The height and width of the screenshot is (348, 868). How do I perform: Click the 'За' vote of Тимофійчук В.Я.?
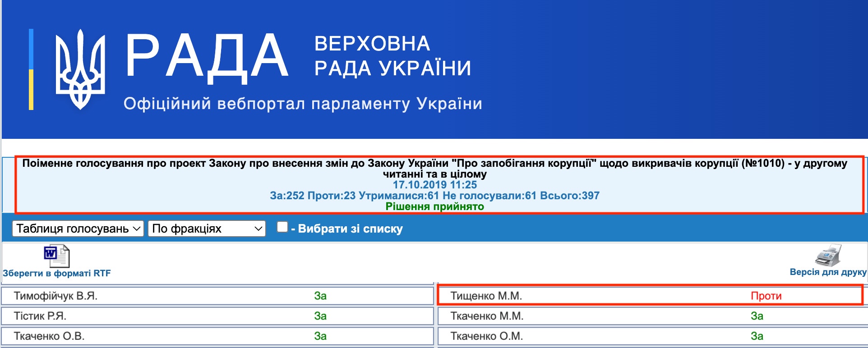(x=320, y=296)
